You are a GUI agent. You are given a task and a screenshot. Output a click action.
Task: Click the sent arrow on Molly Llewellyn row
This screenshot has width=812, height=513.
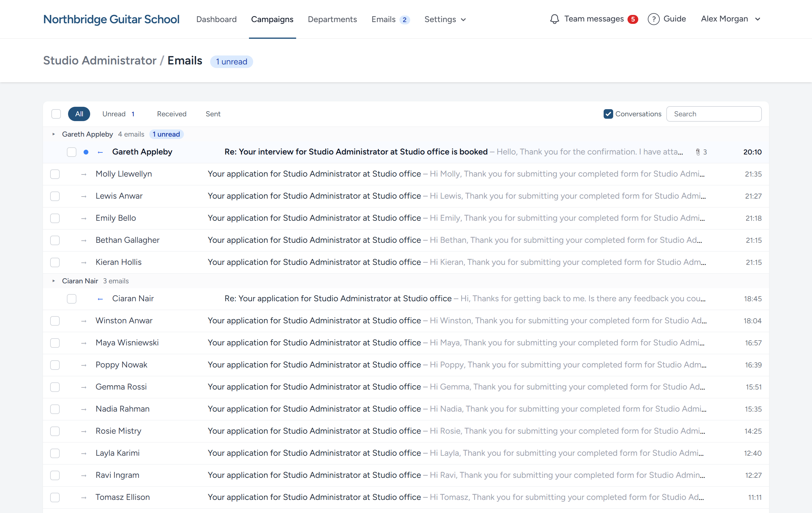coord(84,174)
